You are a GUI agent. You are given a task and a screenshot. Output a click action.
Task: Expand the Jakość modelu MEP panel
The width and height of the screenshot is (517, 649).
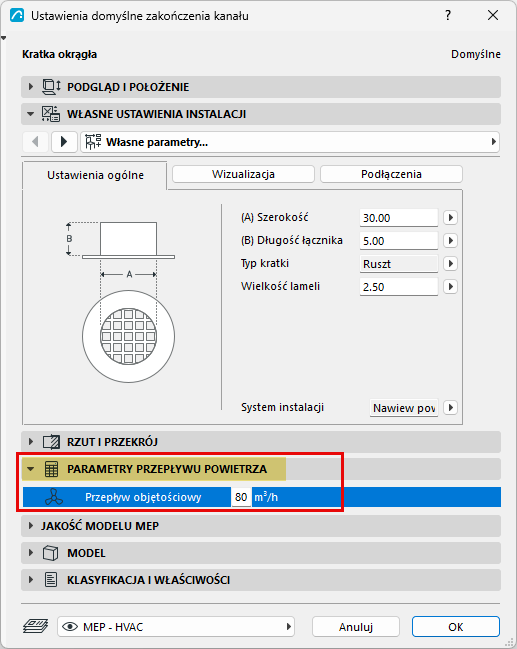pos(31,526)
